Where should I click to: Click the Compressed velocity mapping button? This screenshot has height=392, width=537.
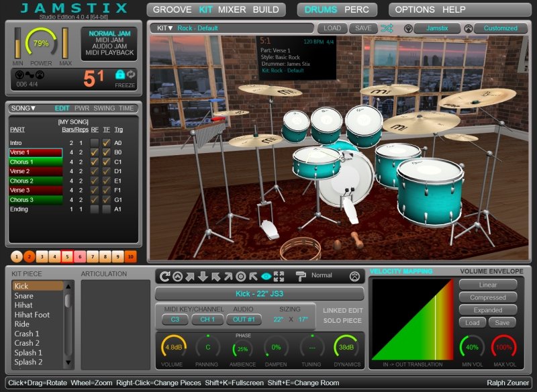[x=487, y=296]
